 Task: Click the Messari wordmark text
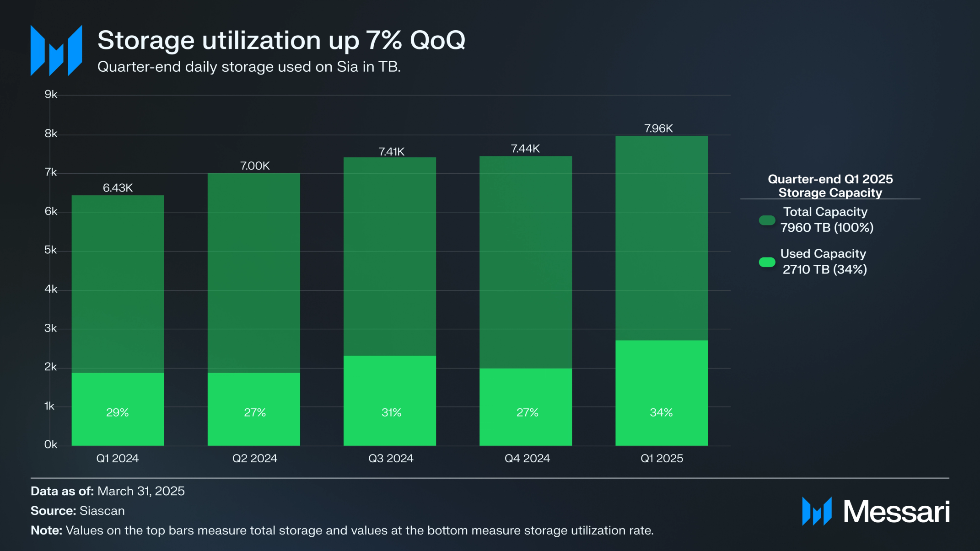896,511
